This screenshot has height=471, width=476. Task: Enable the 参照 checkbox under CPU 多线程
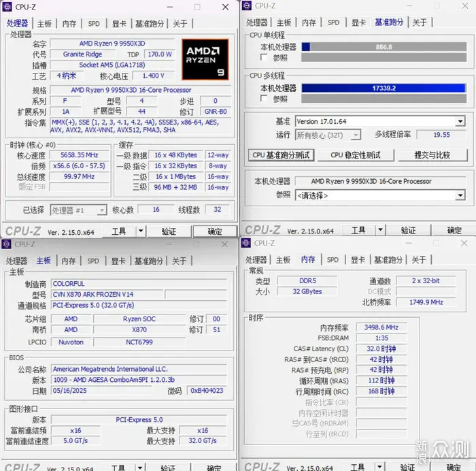click(264, 99)
